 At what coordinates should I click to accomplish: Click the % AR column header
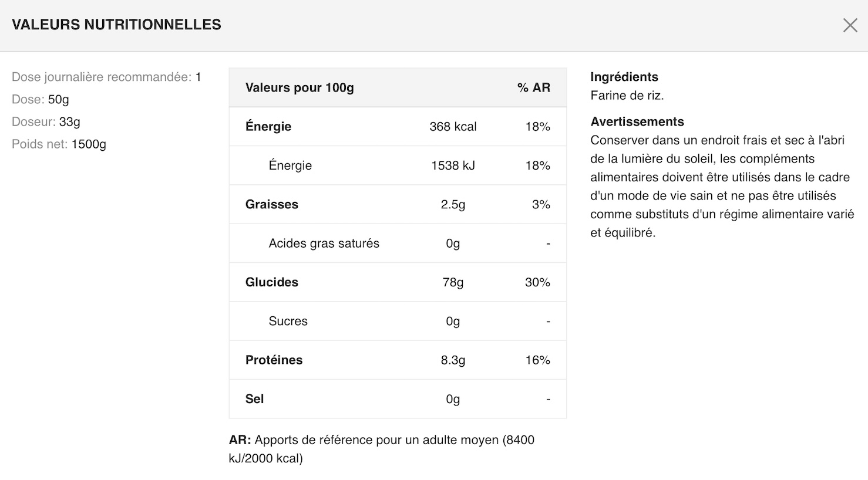click(x=533, y=87)
